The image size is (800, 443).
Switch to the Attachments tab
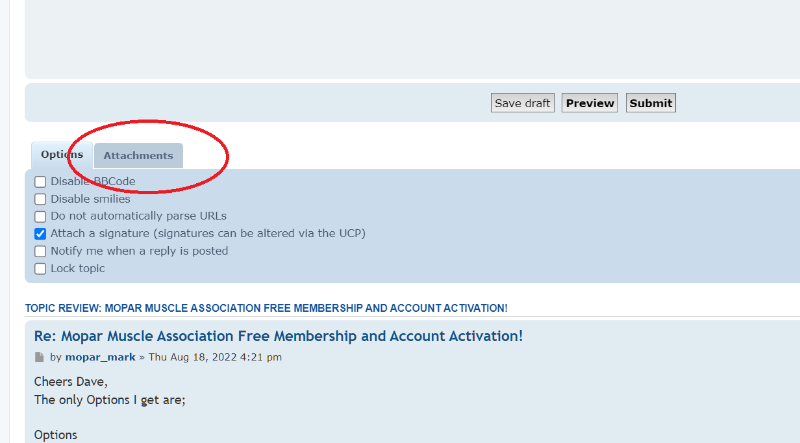pos(138,156)
